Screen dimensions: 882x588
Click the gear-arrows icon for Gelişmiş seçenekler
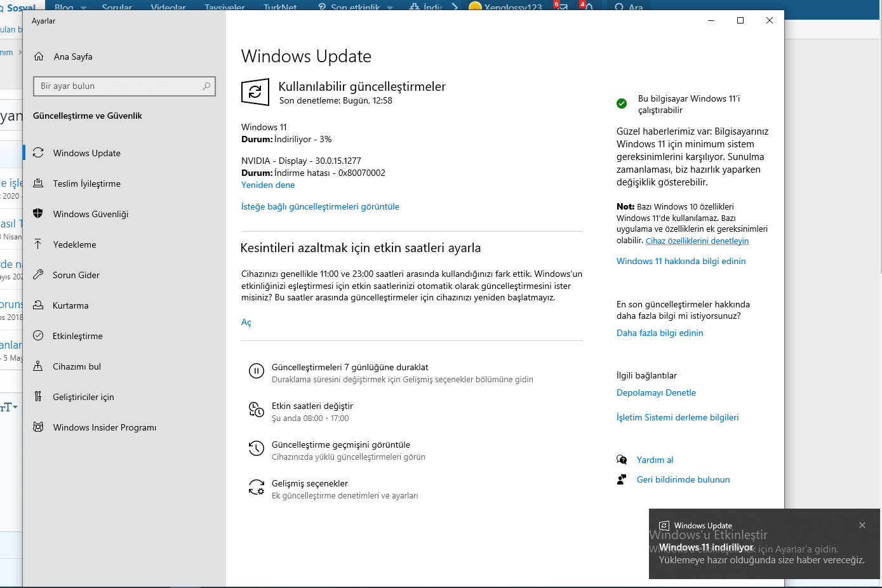[x=256, y=487]
